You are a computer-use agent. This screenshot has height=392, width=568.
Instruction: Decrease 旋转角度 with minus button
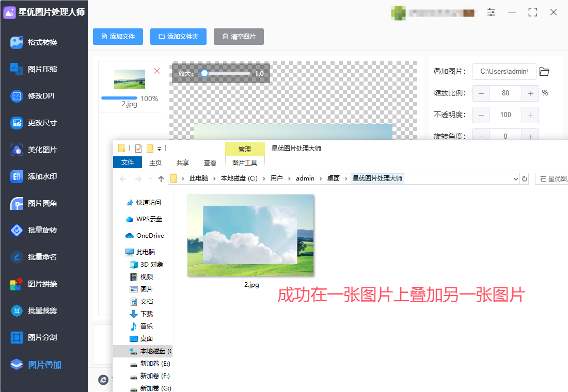click(x=481, y=136)
